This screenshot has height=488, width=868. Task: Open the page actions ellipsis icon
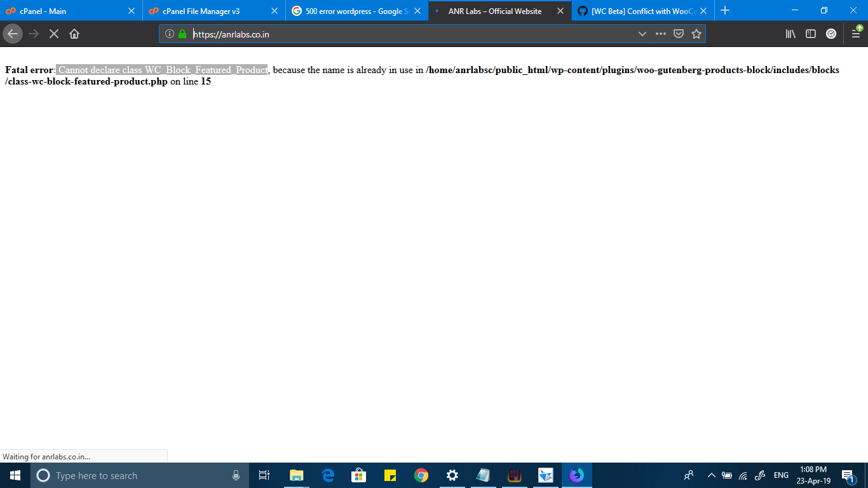click(660, 34)
